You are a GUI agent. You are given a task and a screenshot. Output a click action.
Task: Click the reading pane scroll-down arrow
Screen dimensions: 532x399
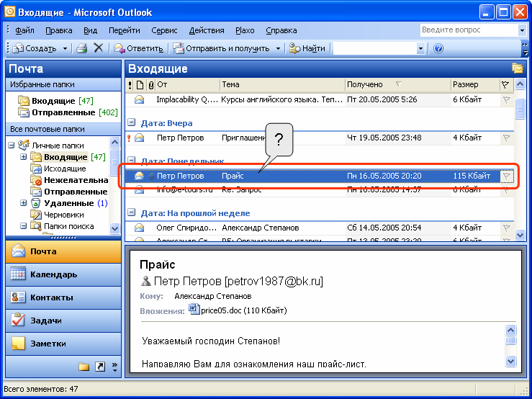pyautogui.click(x=510, y=361)
